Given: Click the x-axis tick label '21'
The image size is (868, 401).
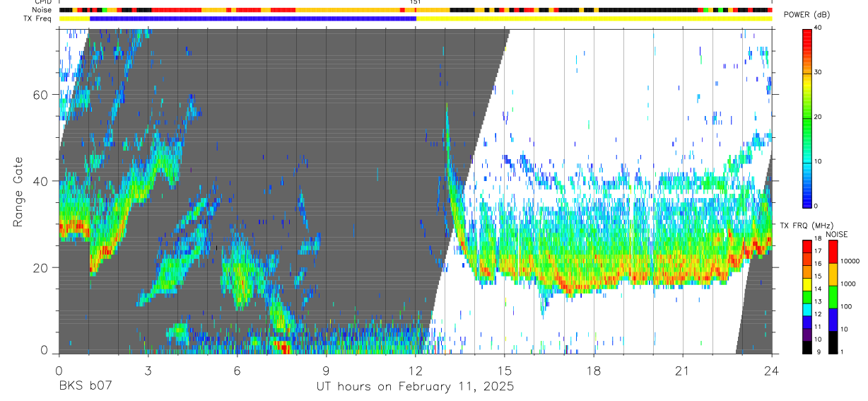Looking at the screenshot, I should click(683, 371).
